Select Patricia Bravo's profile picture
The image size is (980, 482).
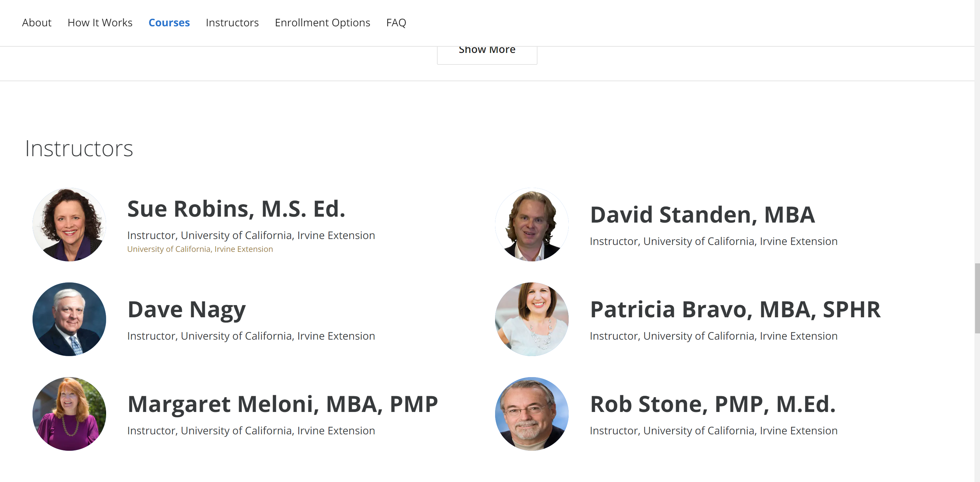[532, 319]
